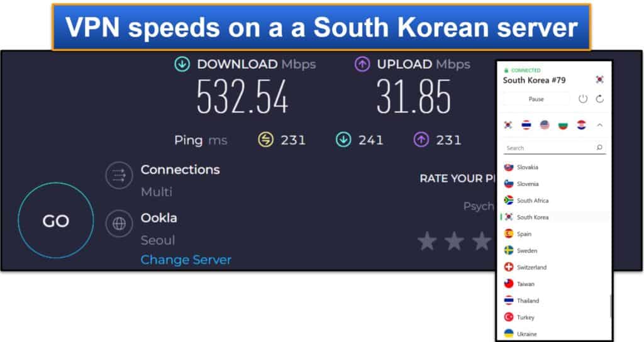Click the Connections multi arrows icon
Image resolution: width=644 pixels, height=342 pixels.
(x=119, y=175)
